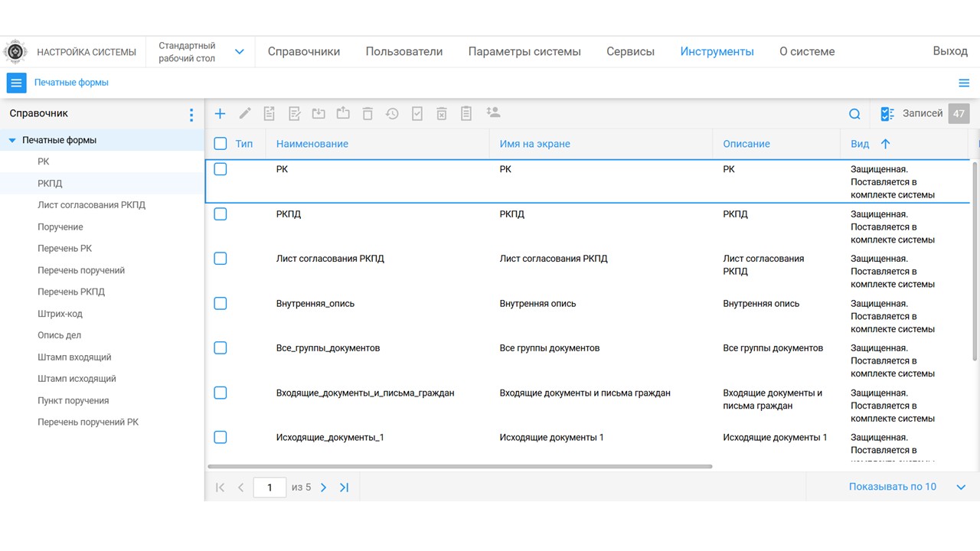
Task: Check the checkbox for the РКПД row
Action: coord(220,214)
